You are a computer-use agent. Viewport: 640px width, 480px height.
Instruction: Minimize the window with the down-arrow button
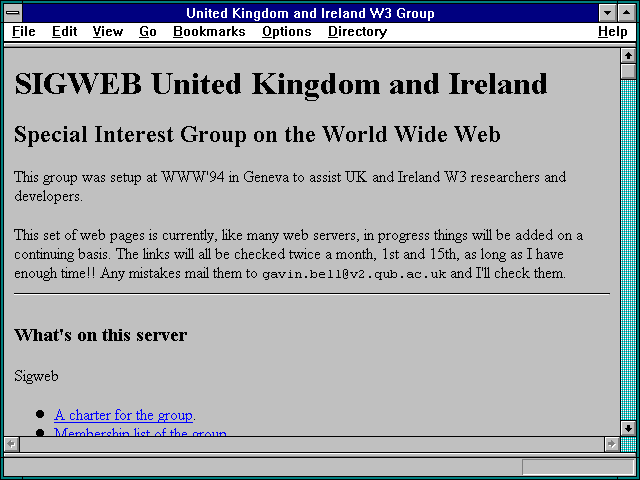pos(607,13)
